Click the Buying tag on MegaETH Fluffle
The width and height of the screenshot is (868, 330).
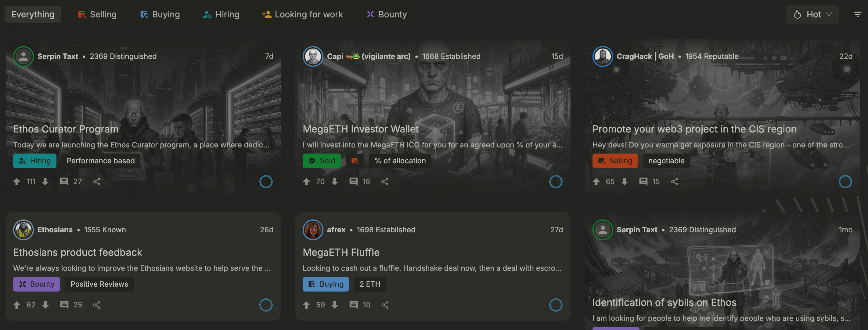pyautogui.click(x=326, y=284)
